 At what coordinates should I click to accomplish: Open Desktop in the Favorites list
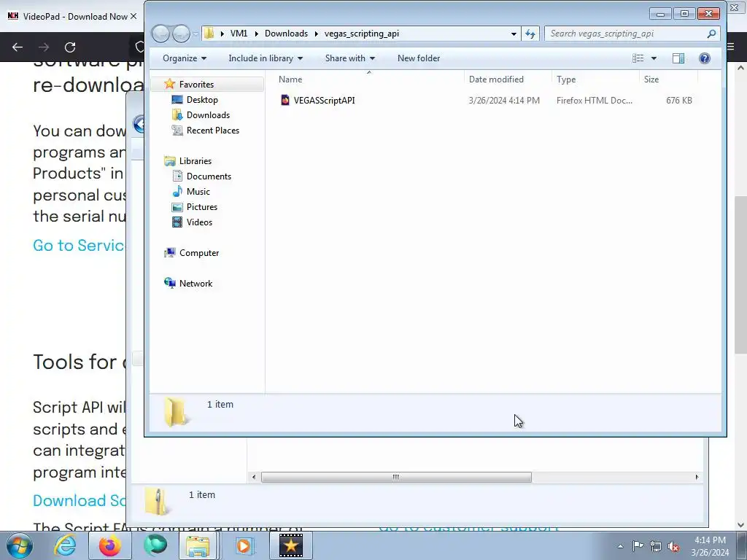202,99
